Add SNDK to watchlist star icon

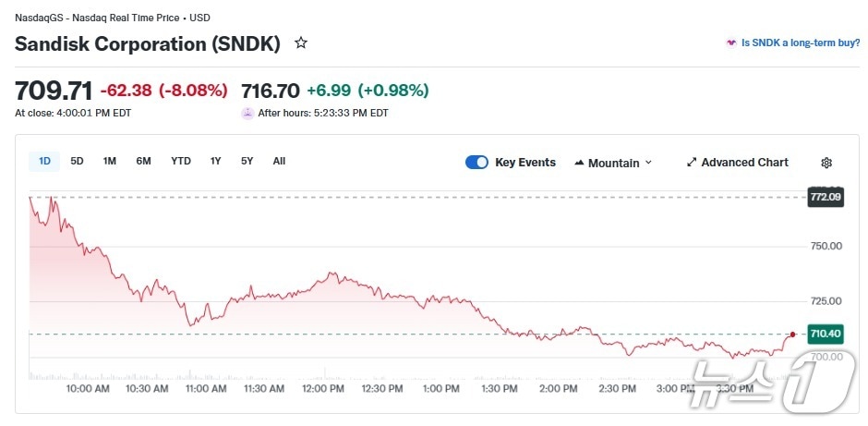[300, 43]
